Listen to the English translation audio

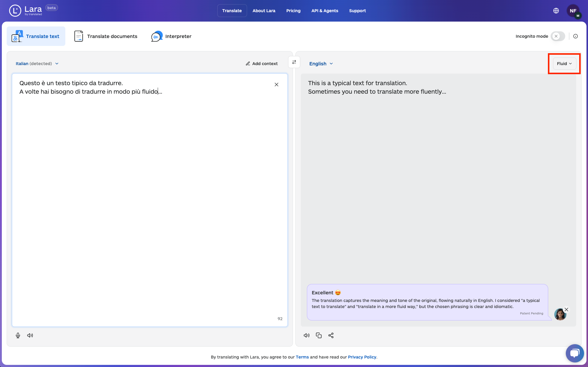307,335
